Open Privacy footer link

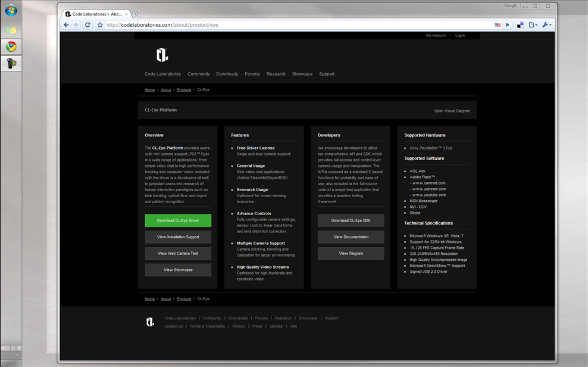point(239,326)
